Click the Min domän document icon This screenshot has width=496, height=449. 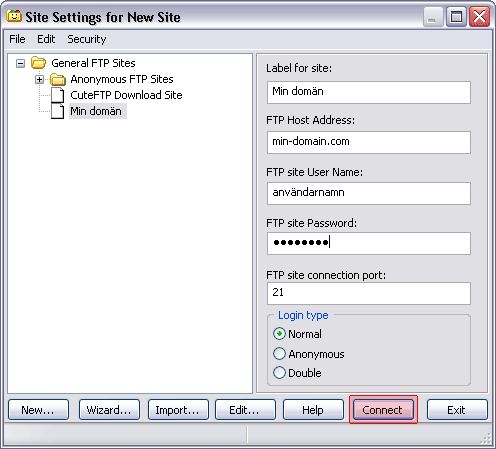tap(58, 111)
